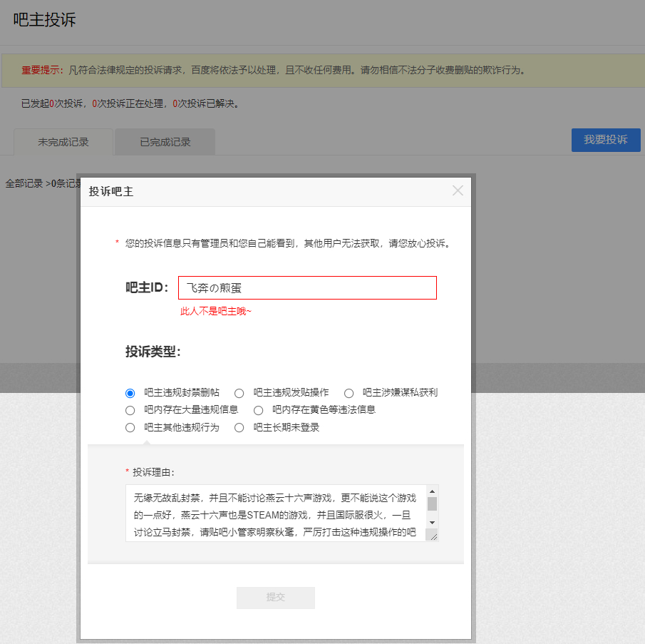Select the 吧主违规封禁删帖 radio option
This screenshot has width=645, height=644.
[130, 393]
